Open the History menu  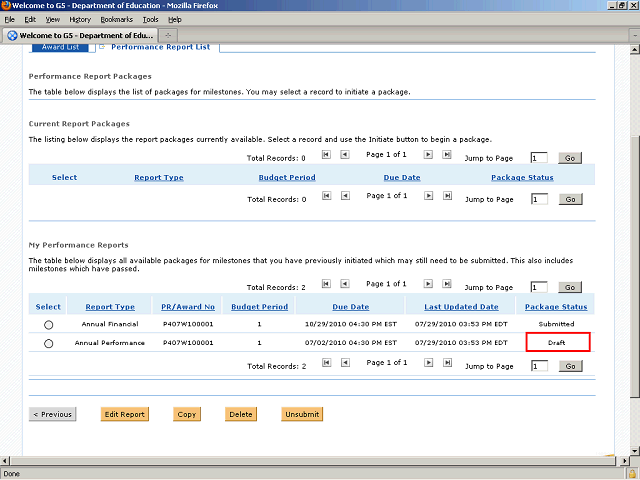[x=80, y=19]
